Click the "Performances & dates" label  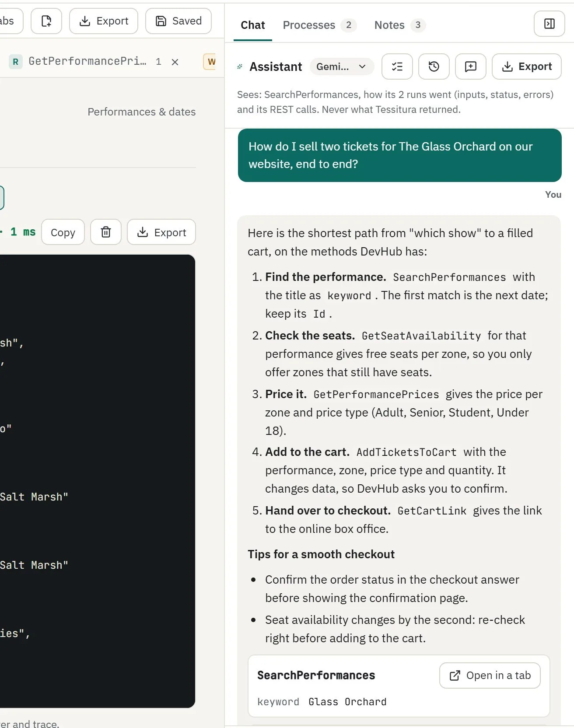click(x=141, y=112)
